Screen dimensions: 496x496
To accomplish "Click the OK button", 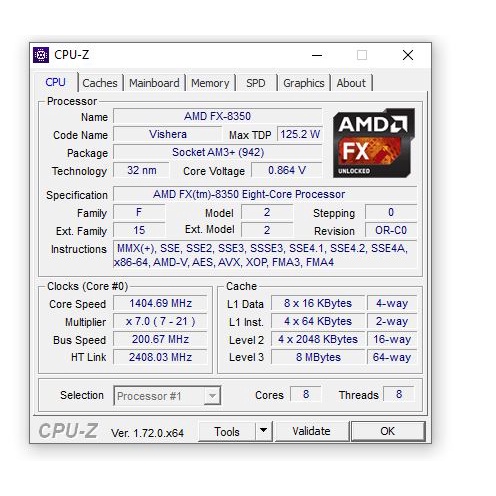I will click(x=388, y=431).
